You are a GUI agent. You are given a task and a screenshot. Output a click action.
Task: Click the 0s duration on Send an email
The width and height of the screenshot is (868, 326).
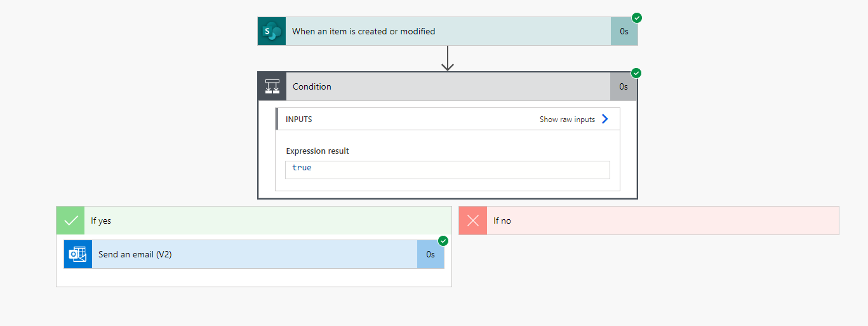click(431, 254)
